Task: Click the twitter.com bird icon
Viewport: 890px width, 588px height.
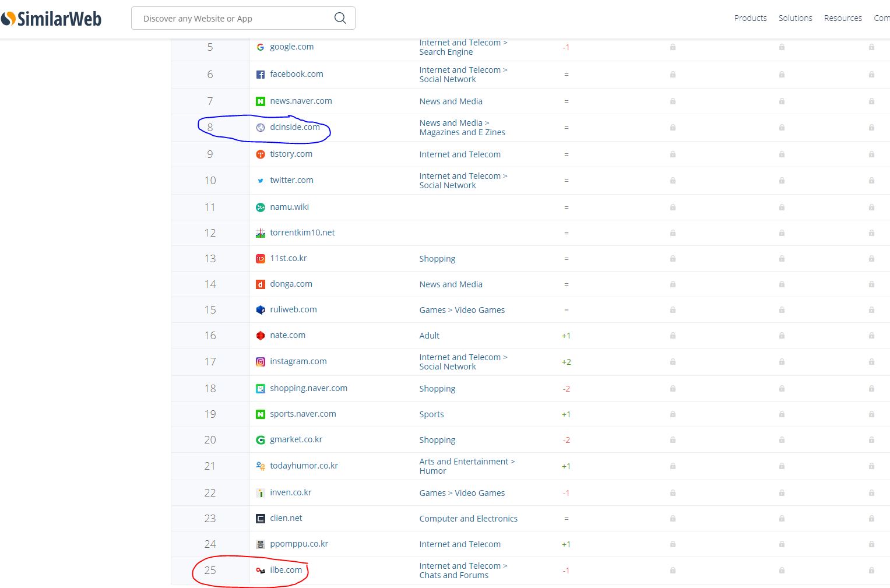Action: click(261, 181)
